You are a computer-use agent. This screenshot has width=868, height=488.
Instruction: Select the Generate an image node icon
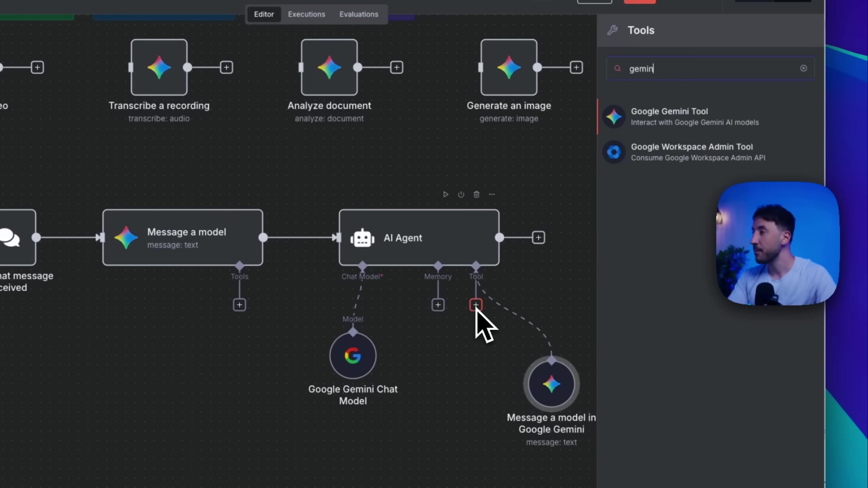click(x=509, y=67)
